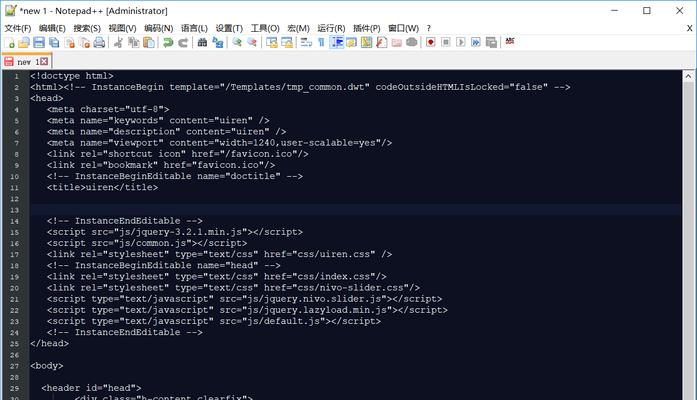The height and width of the screenshot is (400, 697).
Task: Click the js/default.js script line
Action: [213, 321]
